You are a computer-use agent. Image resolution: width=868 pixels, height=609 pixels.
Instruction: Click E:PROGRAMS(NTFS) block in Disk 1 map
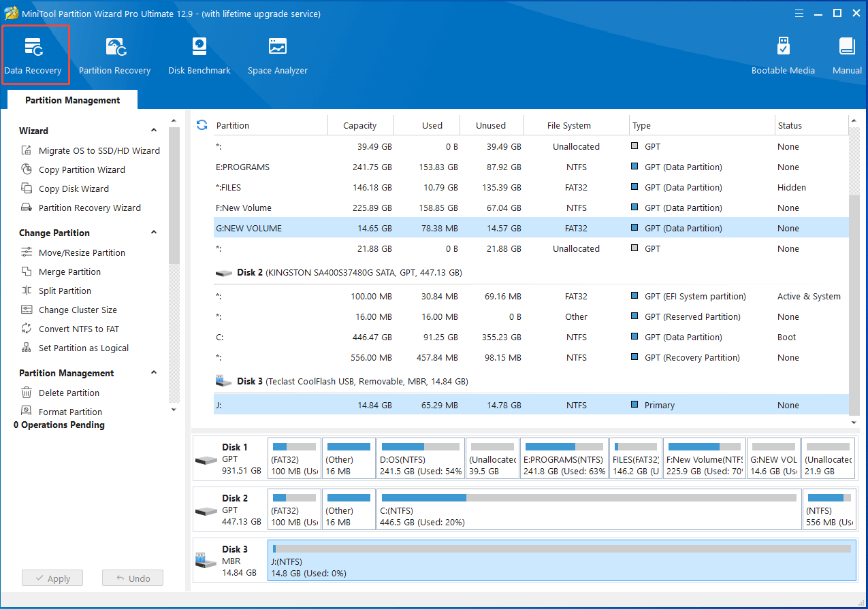[564, 459]
